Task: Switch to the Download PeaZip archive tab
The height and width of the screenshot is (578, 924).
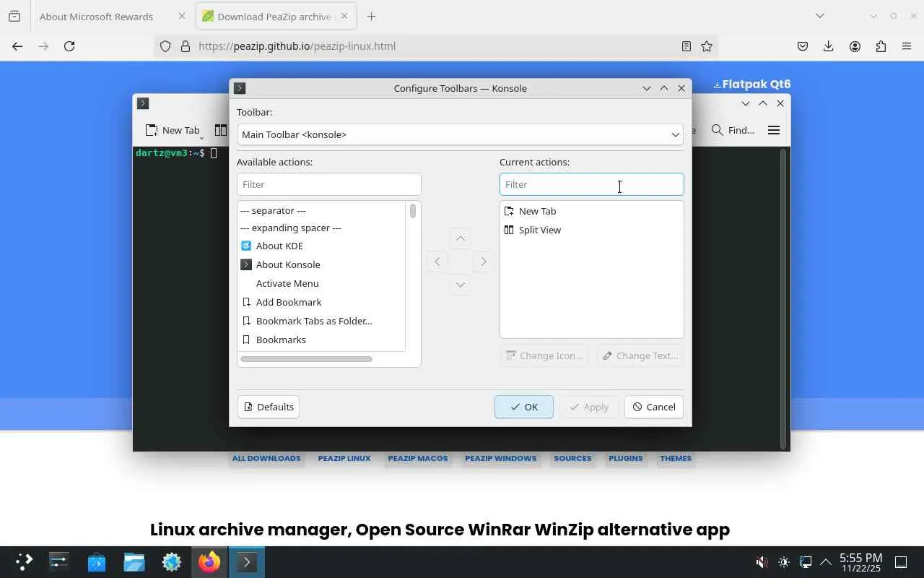Action: click(x=274, y=17)
